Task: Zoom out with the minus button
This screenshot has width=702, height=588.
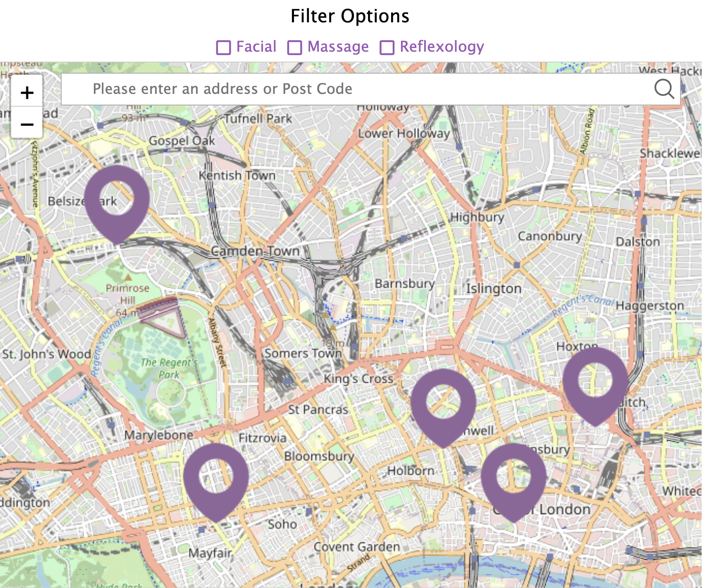Action: (x=27, y=123)
